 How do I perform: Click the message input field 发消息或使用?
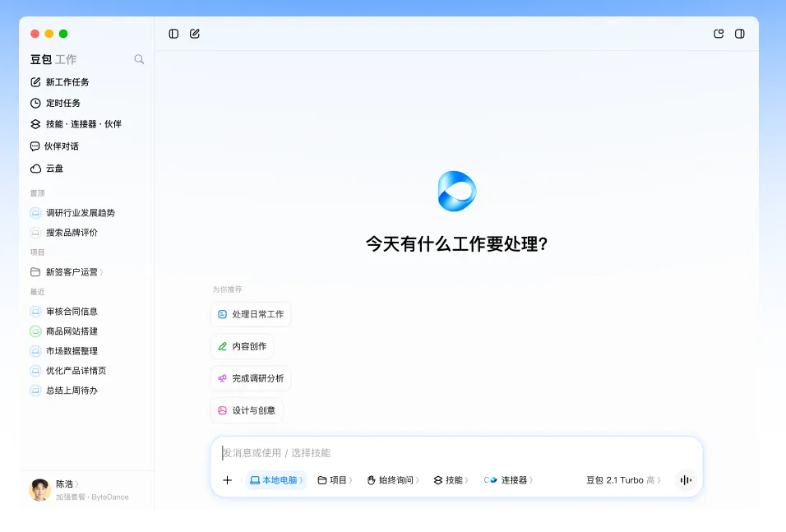[x=456, y=453]
